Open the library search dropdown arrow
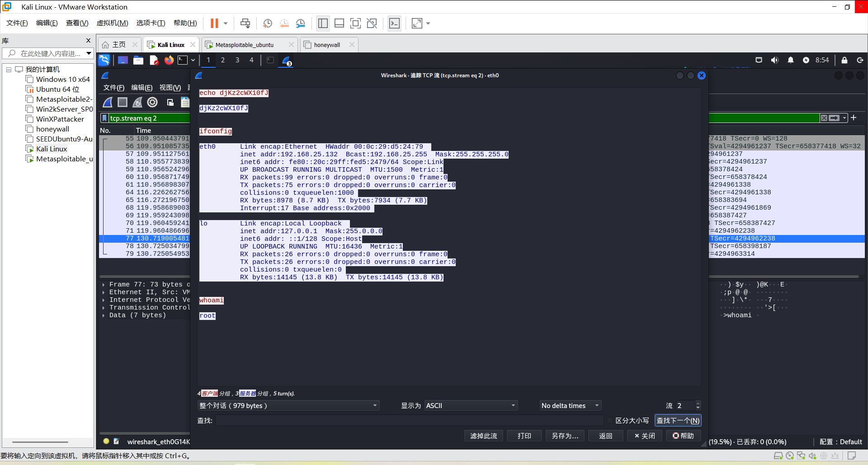Image resolution: width=868 pixels, height=465 pixels. tap(89, 53)
